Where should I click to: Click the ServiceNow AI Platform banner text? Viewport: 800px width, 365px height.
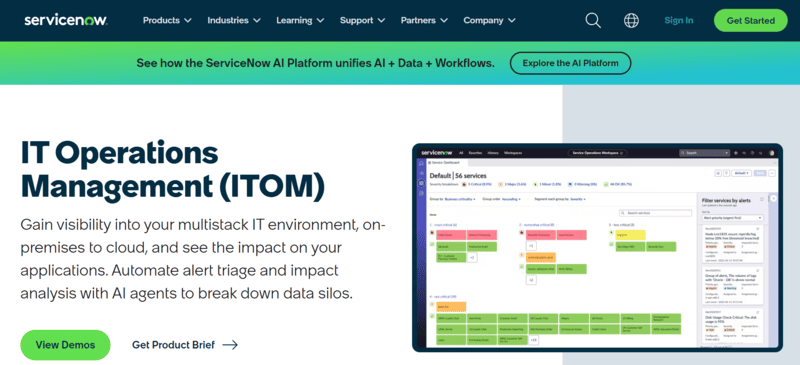coord(315,63)
